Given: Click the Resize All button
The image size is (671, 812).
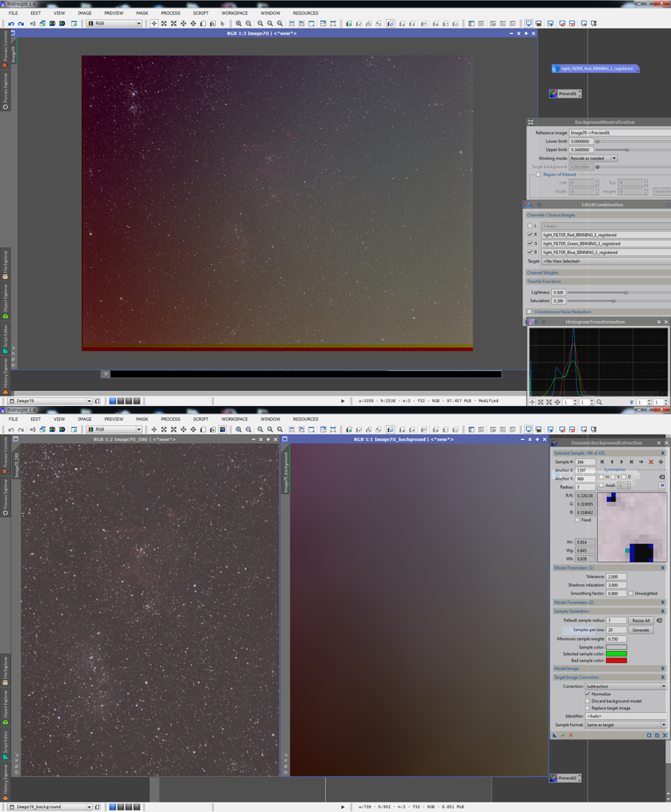Looking at the screenshot, I should (640, 620).
